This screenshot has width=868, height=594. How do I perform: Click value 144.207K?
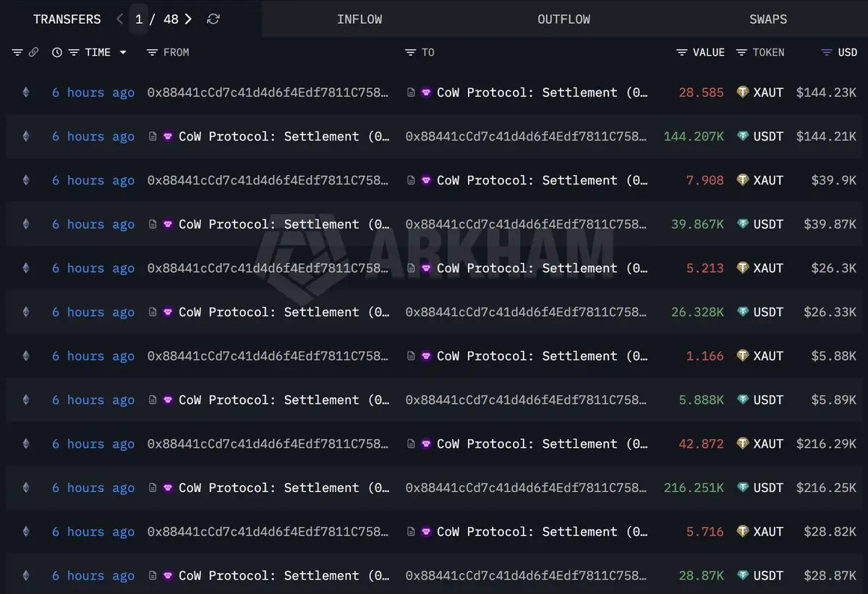(694, 136)
